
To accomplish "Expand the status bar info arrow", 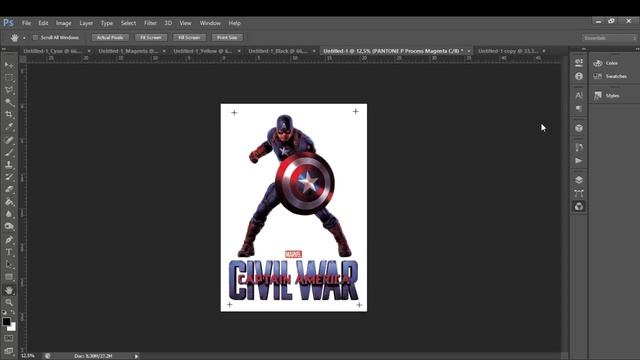I will click(136, 356).
